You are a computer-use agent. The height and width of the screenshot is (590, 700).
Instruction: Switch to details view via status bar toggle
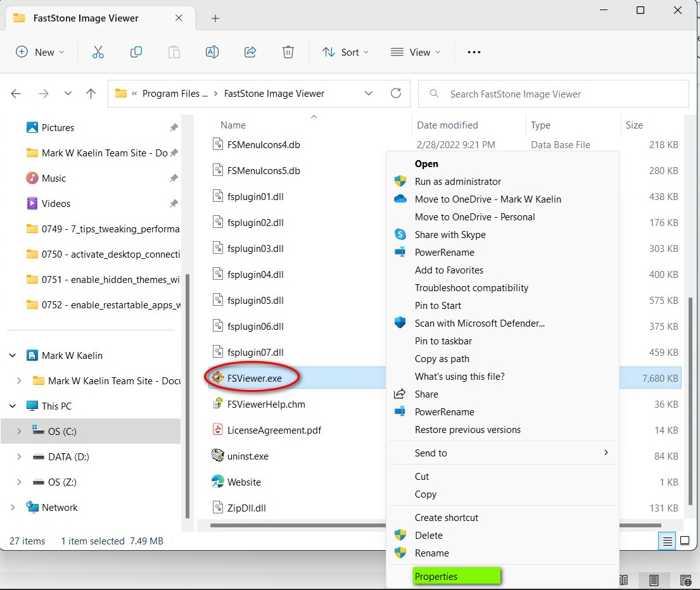(x=666, y=541)
